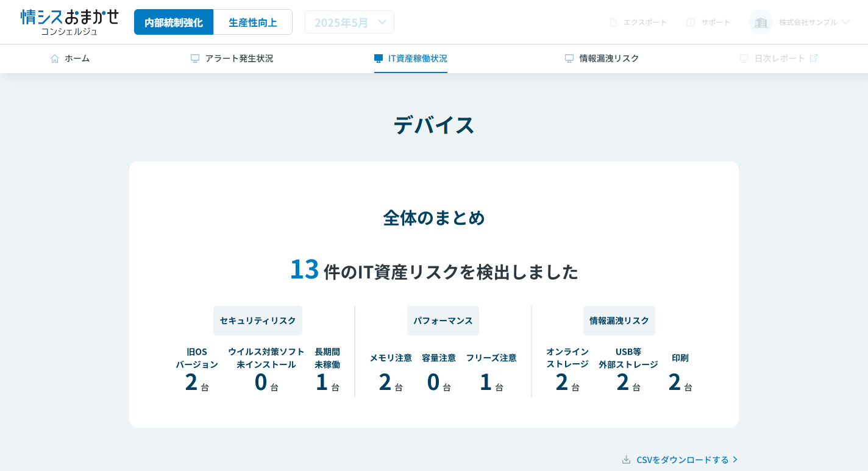Click the monitor icon next to 情報漏洩リスク

click(569, 58)
